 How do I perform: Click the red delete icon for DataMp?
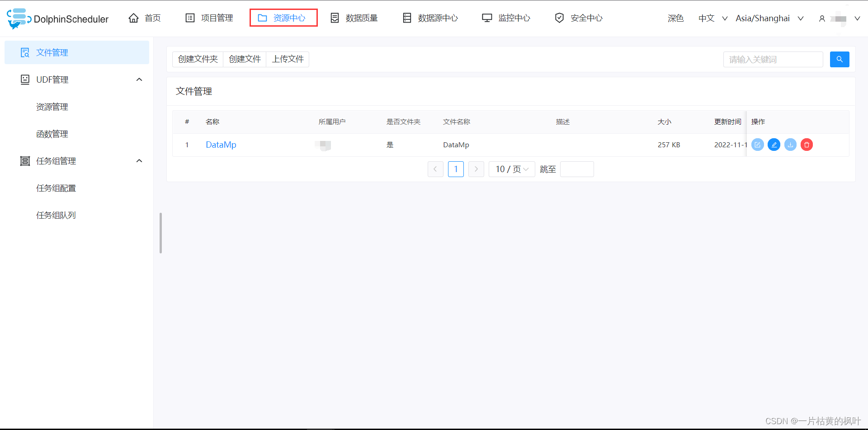point(807,145)
